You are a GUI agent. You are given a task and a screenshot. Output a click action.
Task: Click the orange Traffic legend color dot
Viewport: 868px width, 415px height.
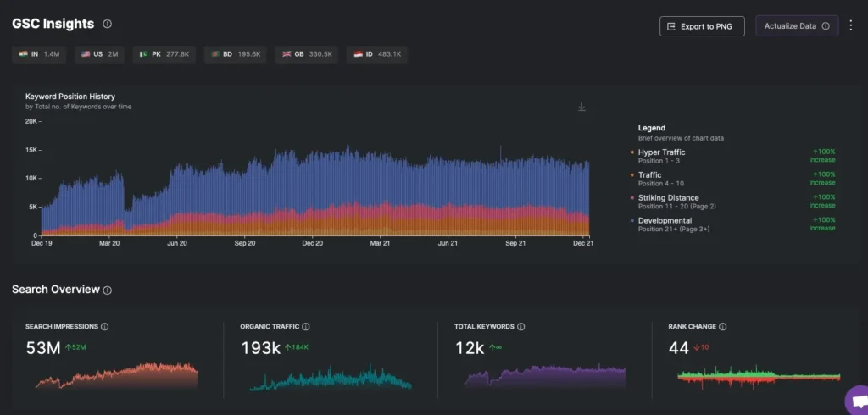coord(632,175)
